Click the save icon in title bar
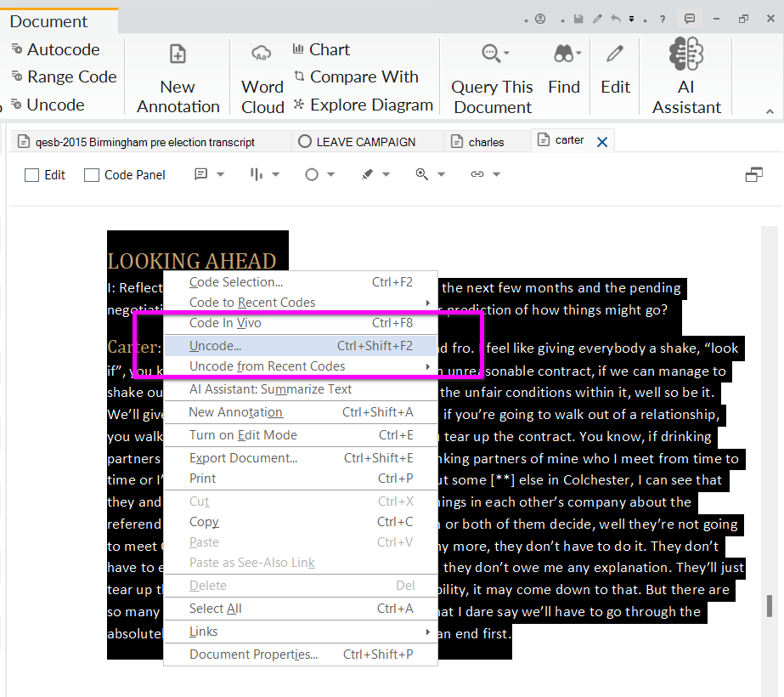 click(578, 19)
